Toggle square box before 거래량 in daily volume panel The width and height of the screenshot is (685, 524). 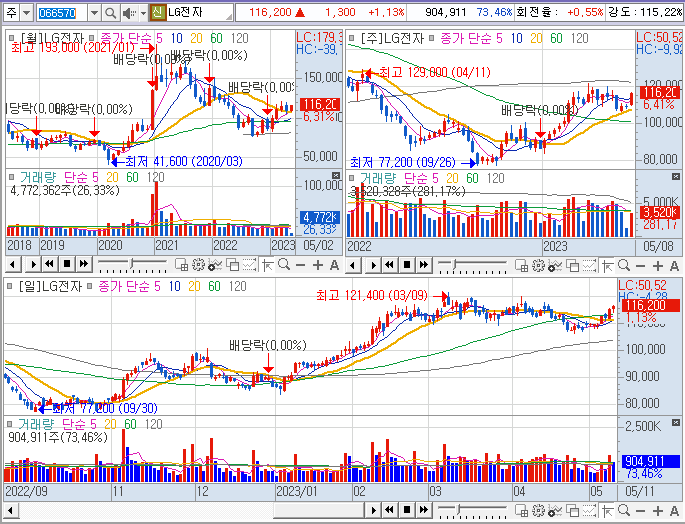click(10, 424)
